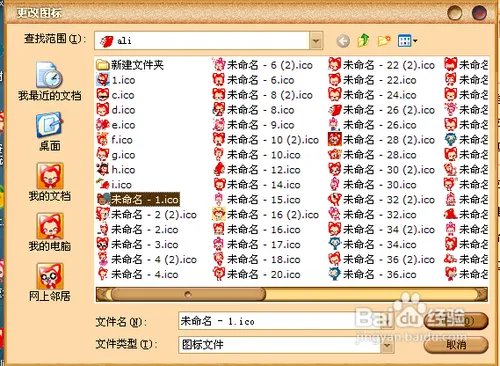The height and width of the screenshot is (366, 500).
Task: Click right arrow of horizontal scrollbar
Action: click(x=482, y=294)
